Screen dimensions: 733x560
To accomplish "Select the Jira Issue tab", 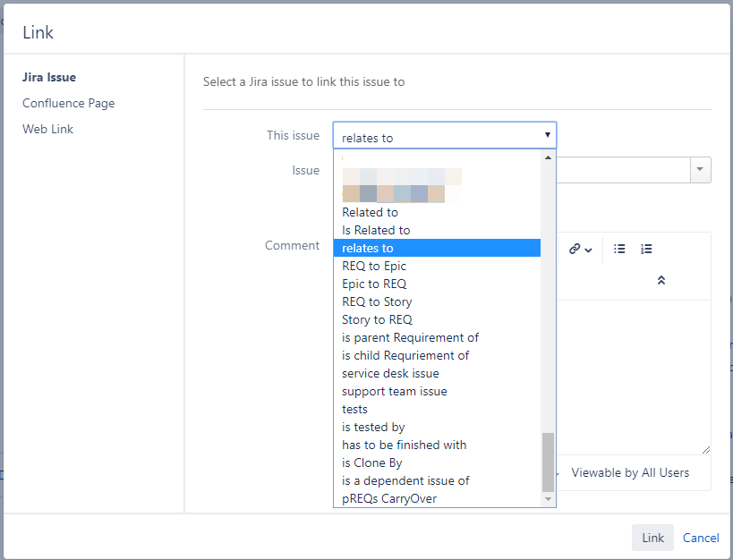I will [x=49, y=77].
